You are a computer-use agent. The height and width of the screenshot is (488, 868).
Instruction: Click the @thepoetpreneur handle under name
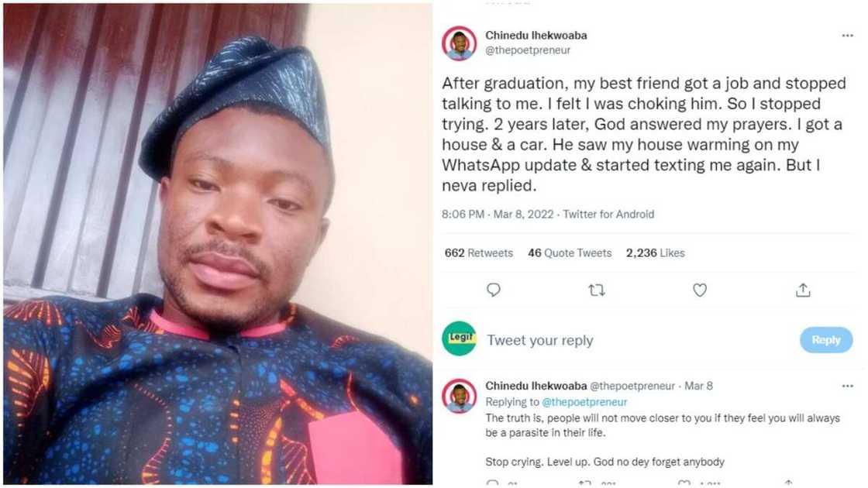526,50
